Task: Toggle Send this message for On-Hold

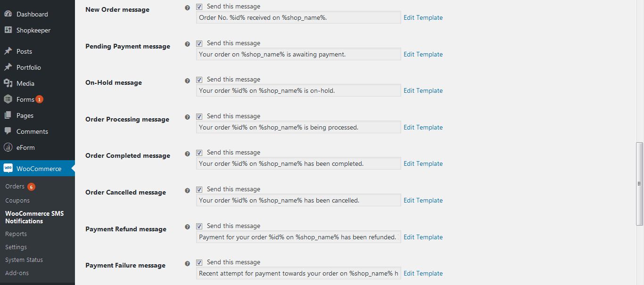Action: click(x=199, y=80)
